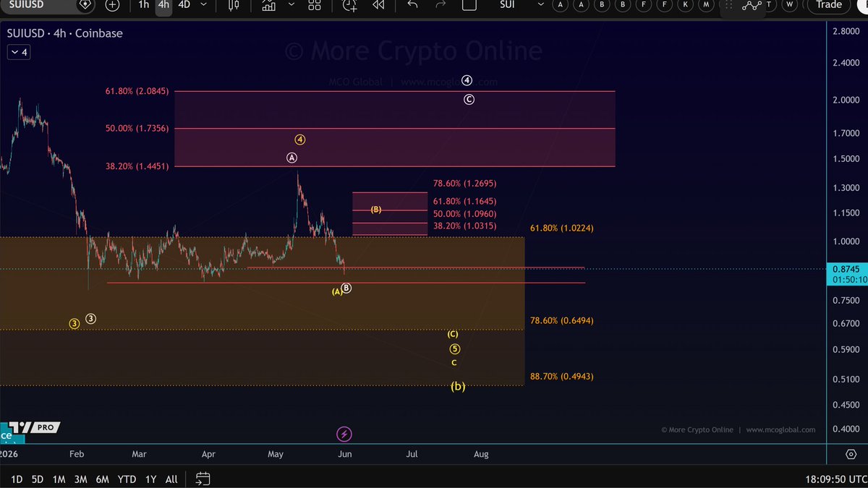Open the go-to-date calendar
Image resolution: width=868 pixels, height=488 pixels.
click(x=203, y=479)
